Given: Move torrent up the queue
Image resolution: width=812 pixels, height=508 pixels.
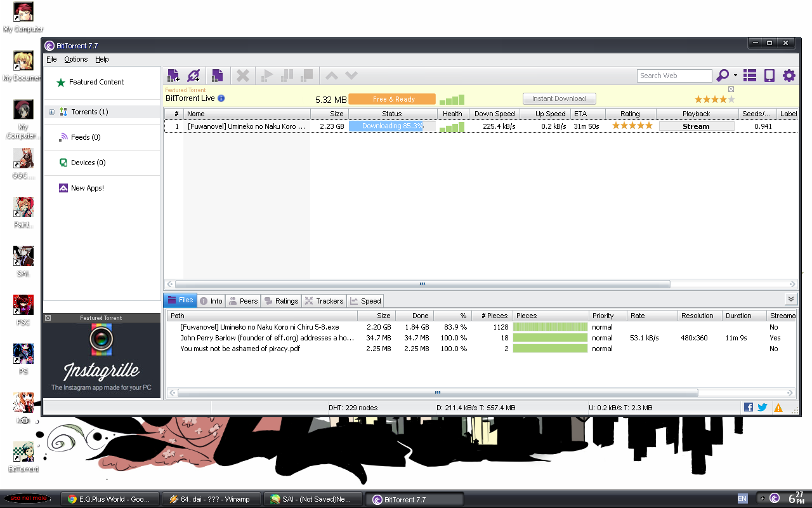Looking at the screenshot, I should (x=332, y=76).
